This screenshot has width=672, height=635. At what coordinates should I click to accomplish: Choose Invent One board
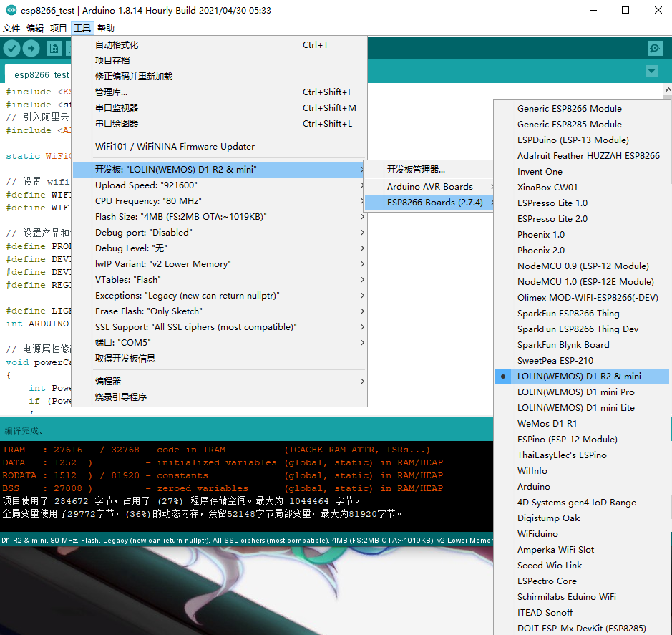click(582, 172)
